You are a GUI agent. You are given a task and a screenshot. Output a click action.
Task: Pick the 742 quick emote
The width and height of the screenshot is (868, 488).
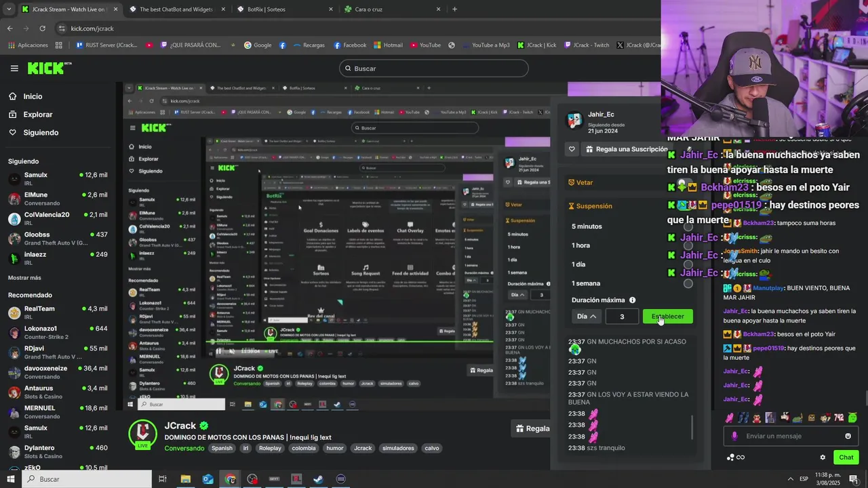(839, 418)
